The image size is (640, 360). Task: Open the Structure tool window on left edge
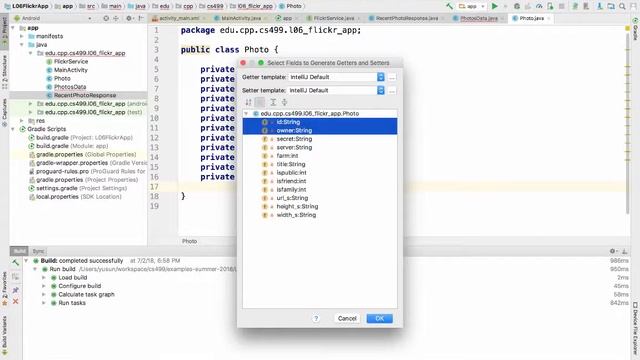click(x=4, y=72)
